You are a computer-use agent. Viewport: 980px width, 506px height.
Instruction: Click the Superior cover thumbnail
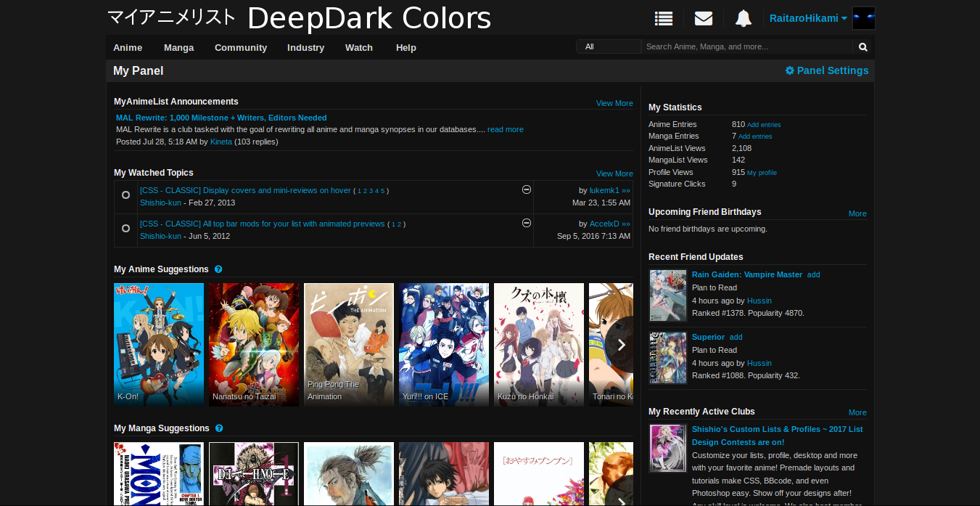pyautogui.click(x=668, y=358)
